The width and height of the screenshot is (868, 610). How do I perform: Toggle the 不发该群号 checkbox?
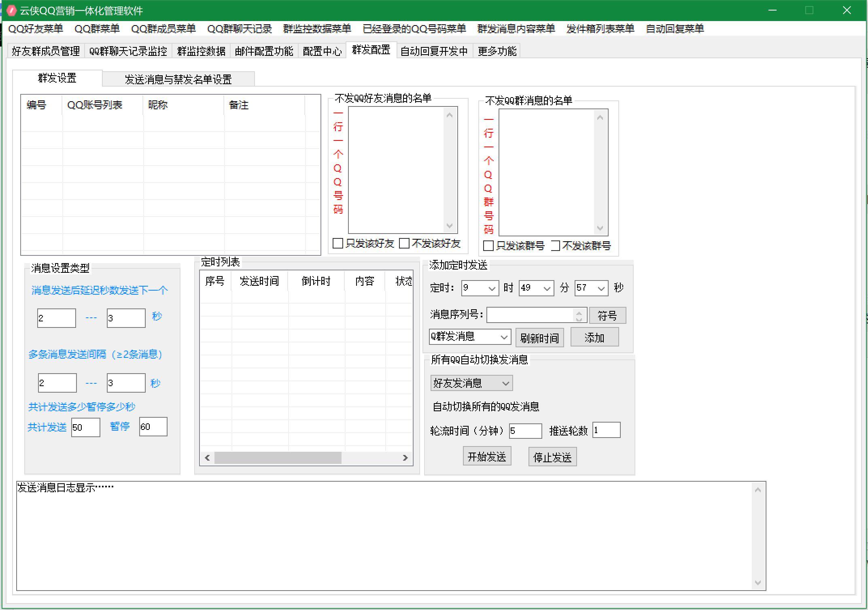point(581,246)
